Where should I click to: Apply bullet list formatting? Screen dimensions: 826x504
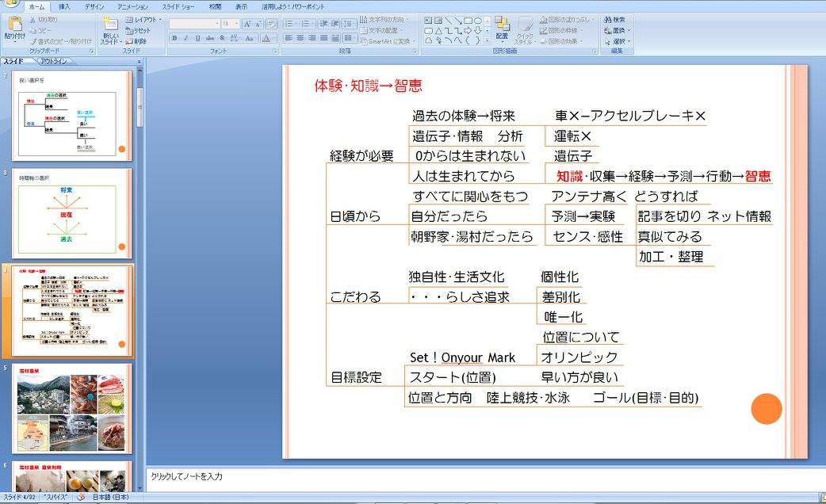(x=289, y=25)
